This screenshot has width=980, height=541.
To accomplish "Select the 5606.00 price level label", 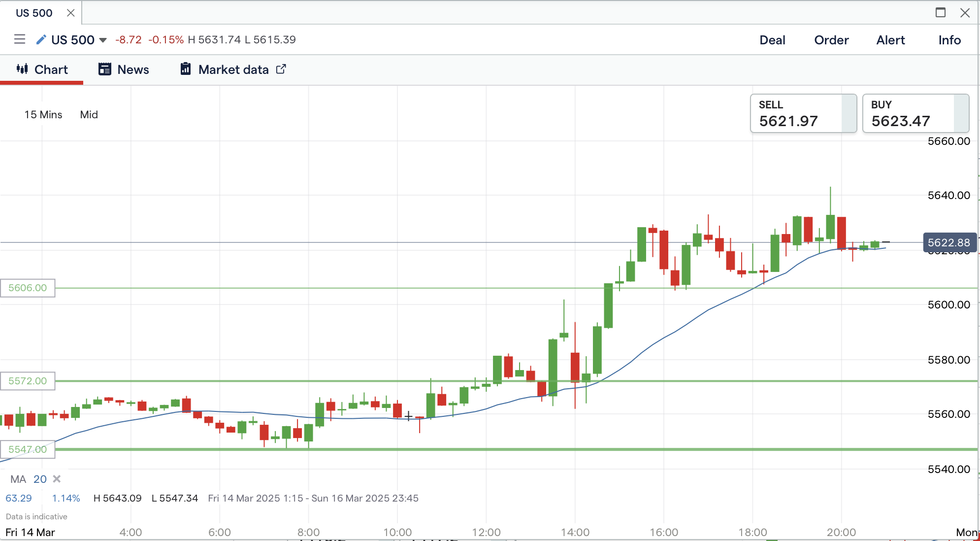I will click(x=28, y=288).
